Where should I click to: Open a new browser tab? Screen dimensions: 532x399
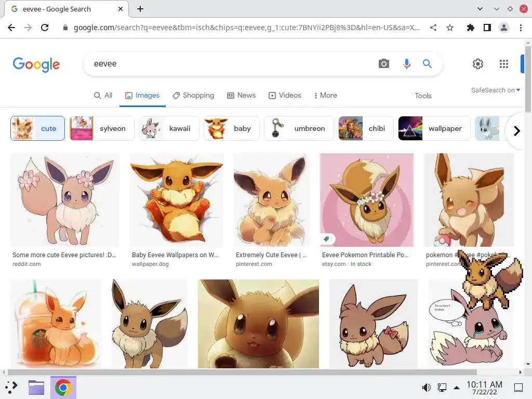(140, 9)
